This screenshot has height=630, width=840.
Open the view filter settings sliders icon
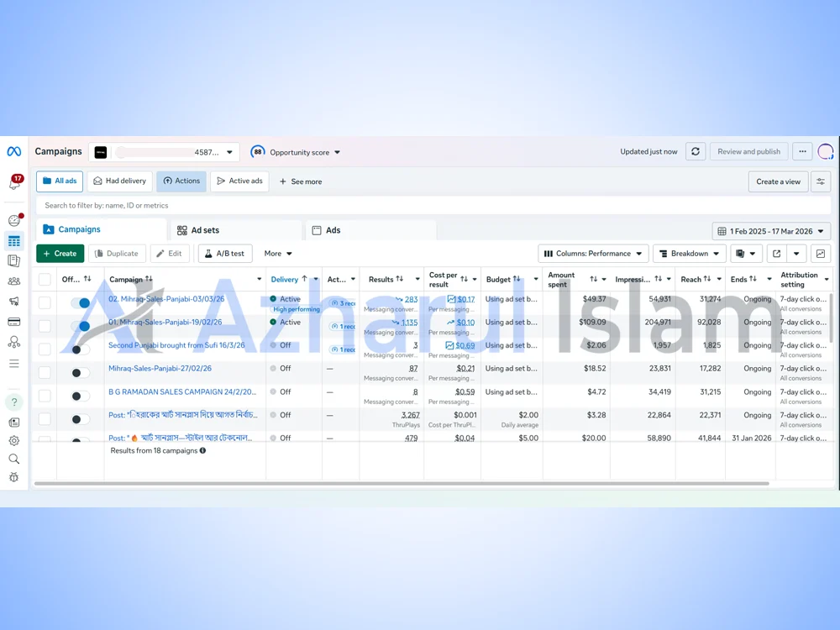pos(821,181)
